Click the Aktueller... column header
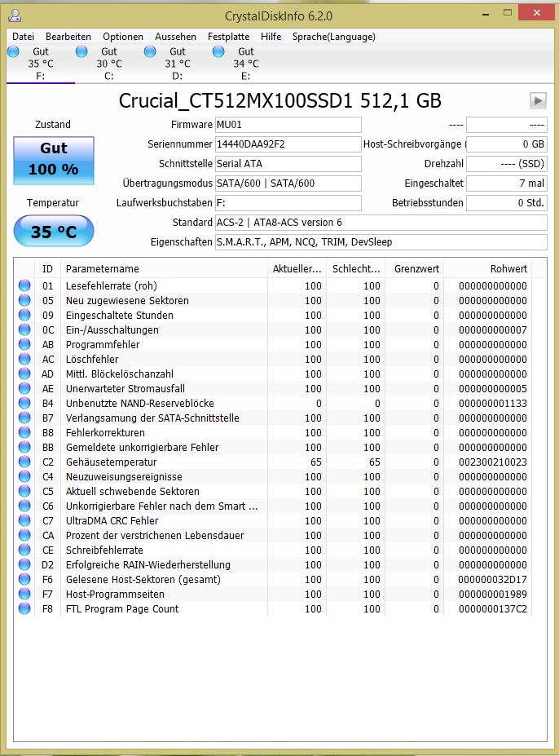 tap(297, 268)
